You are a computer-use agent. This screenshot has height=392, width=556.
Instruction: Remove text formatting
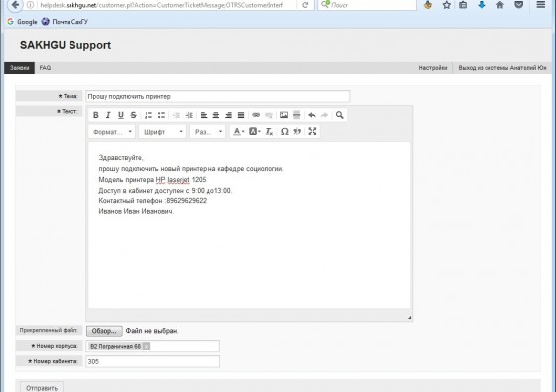tap(269, 131)
